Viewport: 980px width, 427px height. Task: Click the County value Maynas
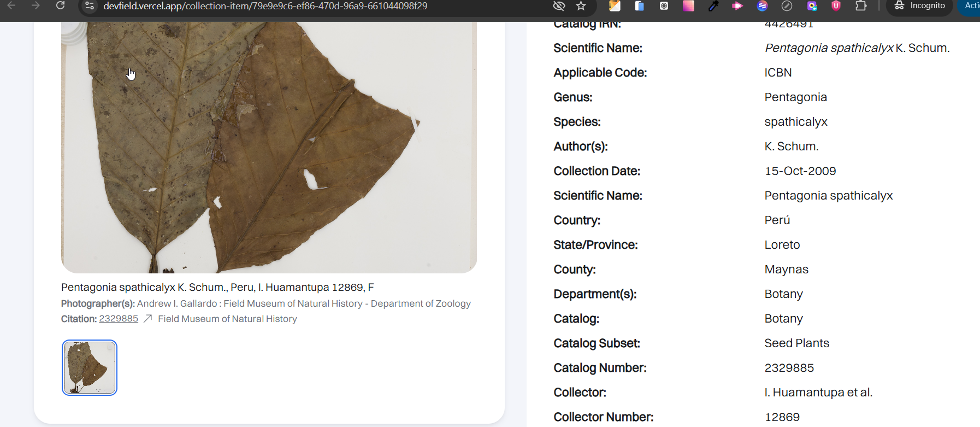(786, 270)
